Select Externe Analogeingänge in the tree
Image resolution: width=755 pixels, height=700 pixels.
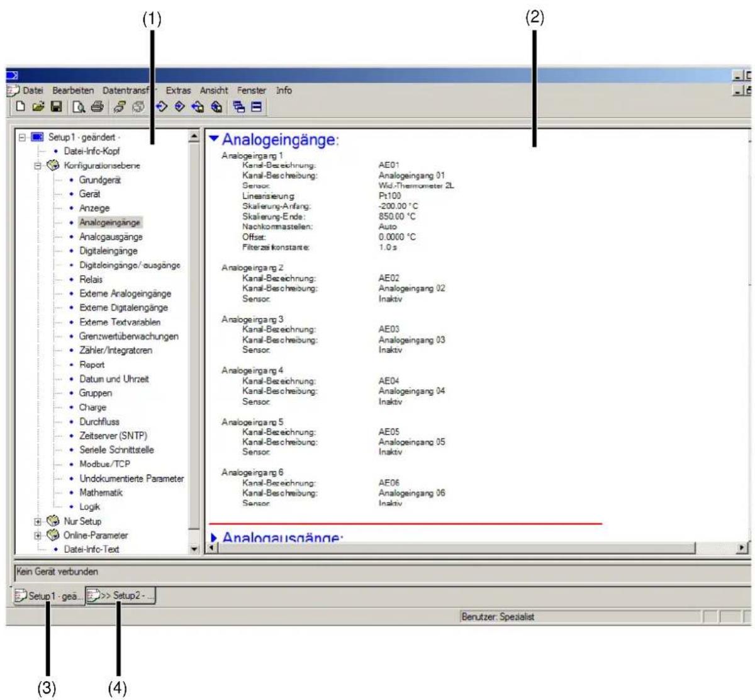(x=125, y=293)
